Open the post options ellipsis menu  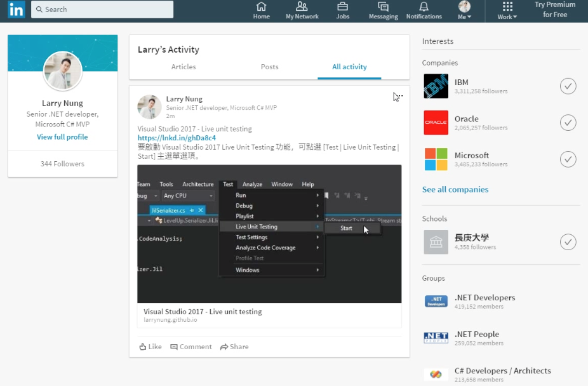pyautogui.click(x=399, y=96)
